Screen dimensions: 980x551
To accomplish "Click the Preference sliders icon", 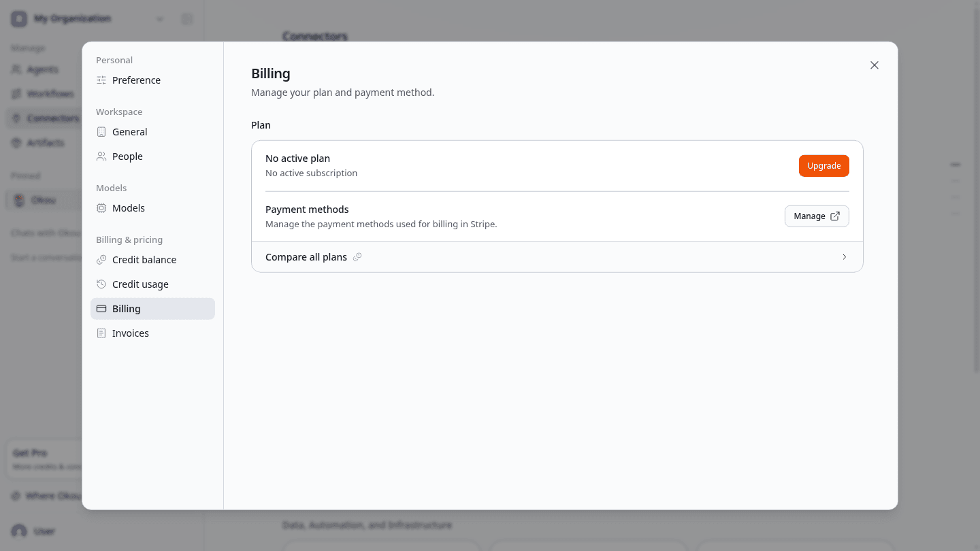I will (x=101, y=80).
